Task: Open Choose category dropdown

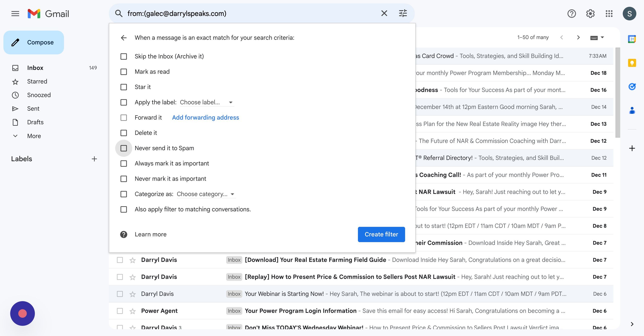Action: 206,194
